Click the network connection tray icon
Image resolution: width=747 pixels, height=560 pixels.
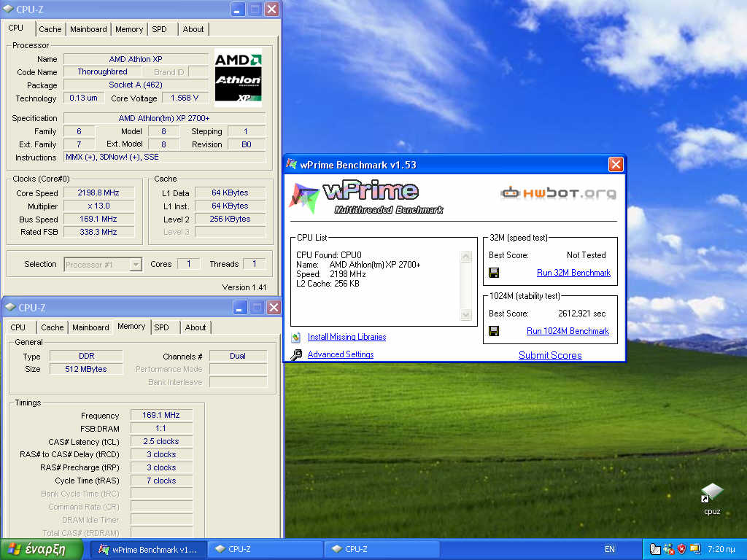pos(669,549)
